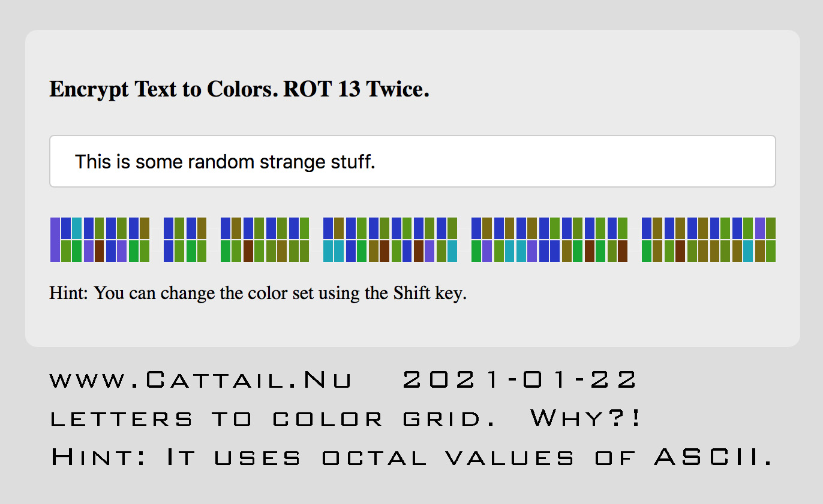Select the brown swatch in the third color group
823x504 pixels.
pos(248,251)
